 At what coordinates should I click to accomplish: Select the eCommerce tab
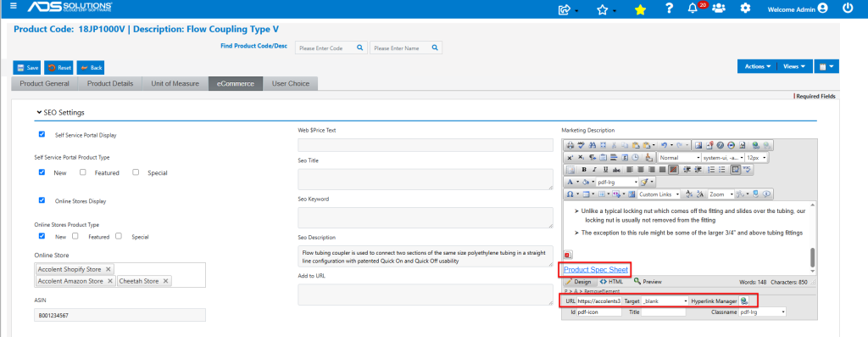(x=236, y=84)
